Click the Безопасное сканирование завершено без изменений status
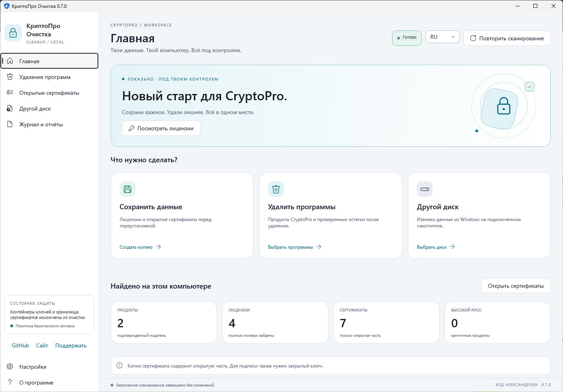563x392 pixels. coord(165,385)
